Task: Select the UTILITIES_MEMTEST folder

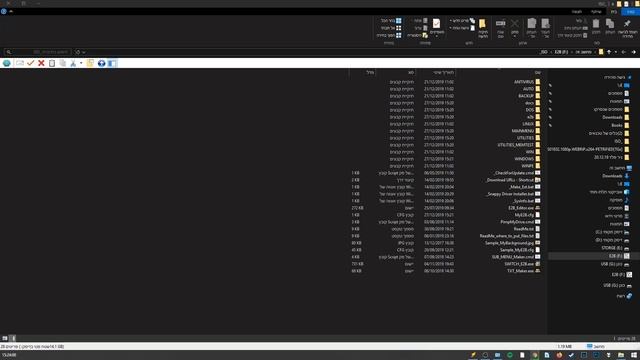Action: (x=519, y=145)
